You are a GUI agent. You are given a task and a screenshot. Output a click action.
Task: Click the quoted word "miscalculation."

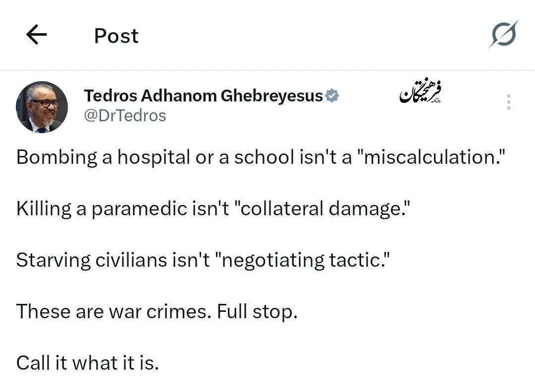(x=434, y=157)
